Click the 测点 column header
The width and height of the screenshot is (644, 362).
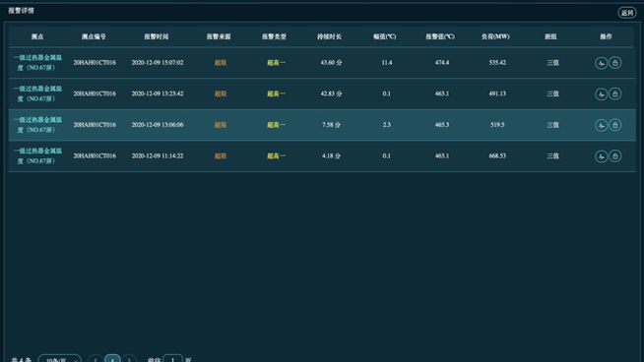(37, 36)
